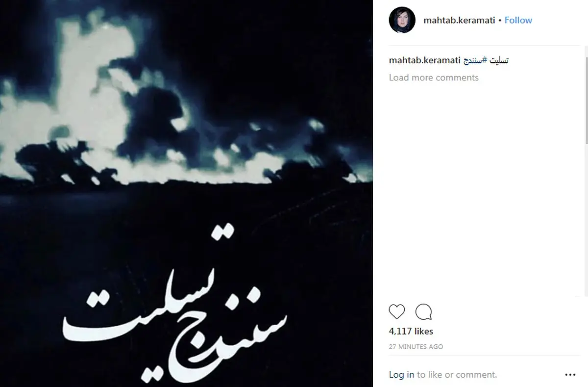
Task: Follow the mahtab.keramati account
Action: point(518,20)
